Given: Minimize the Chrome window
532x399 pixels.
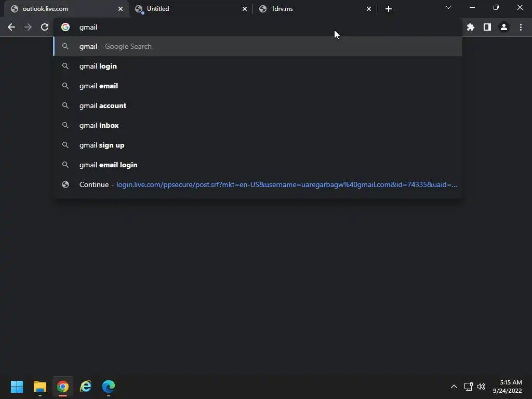Looking at the screenshot, I should tap(472, 7).
